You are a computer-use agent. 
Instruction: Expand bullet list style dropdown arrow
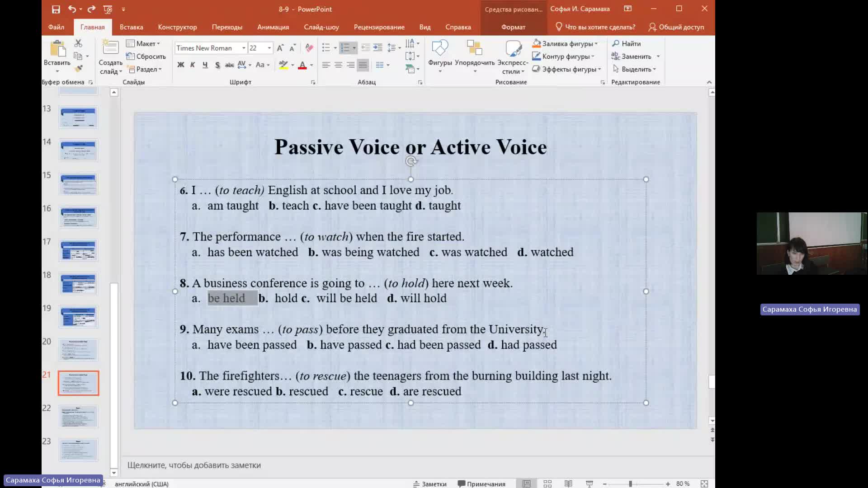[x=335, y=48]
